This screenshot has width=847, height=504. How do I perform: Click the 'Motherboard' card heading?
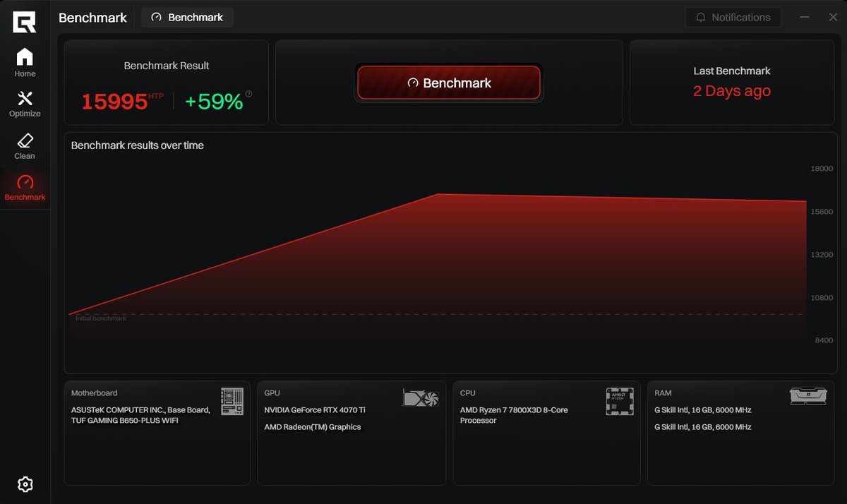click(95, 393)
